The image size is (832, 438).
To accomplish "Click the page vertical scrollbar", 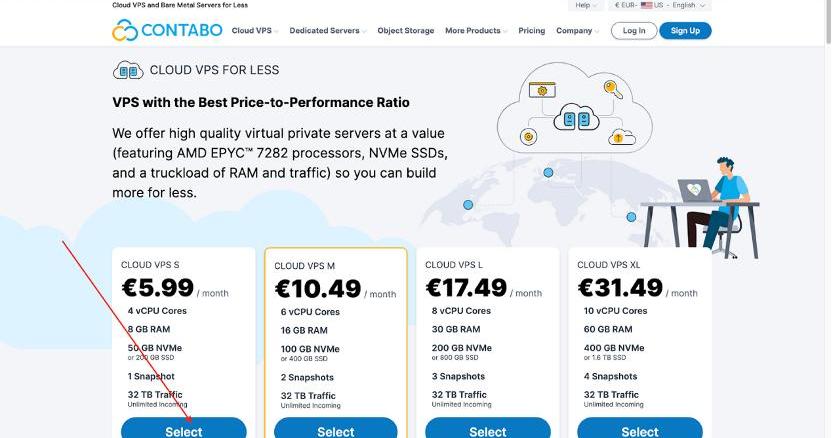I will (827, 219).
